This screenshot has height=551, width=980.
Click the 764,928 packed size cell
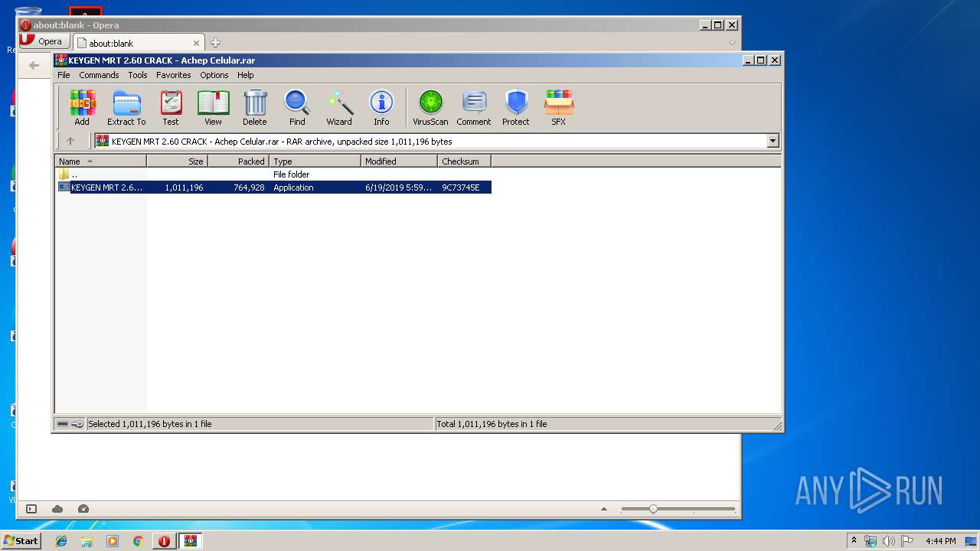click(249, 187)
